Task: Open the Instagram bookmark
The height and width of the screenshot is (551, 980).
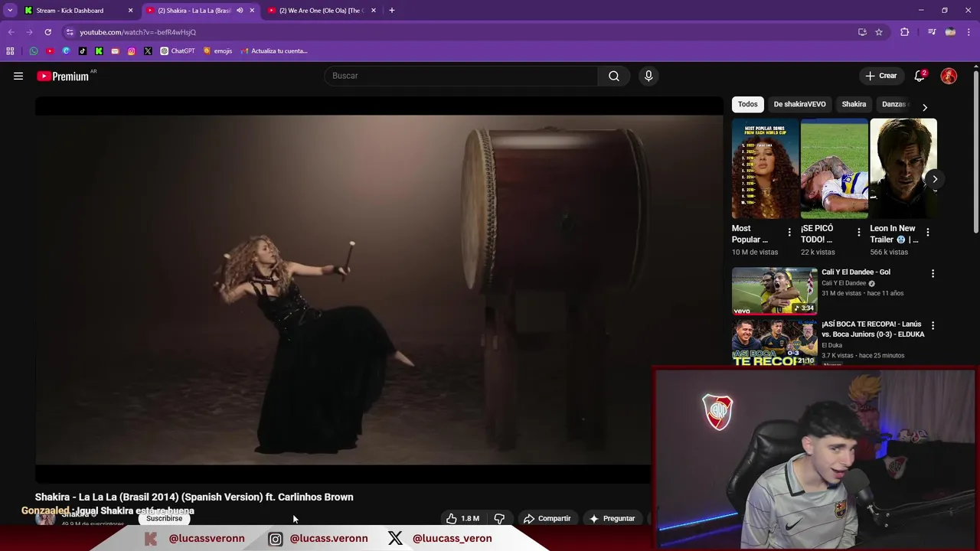Action: point(132,51)
